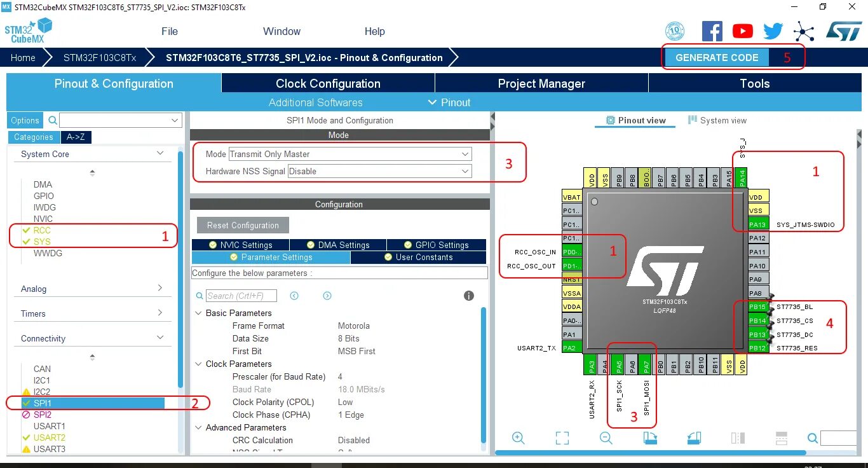Open the ST YouTube channel icon
This screenshot has width=868, height=468.
pyautogui.click(x=742, y=31)
